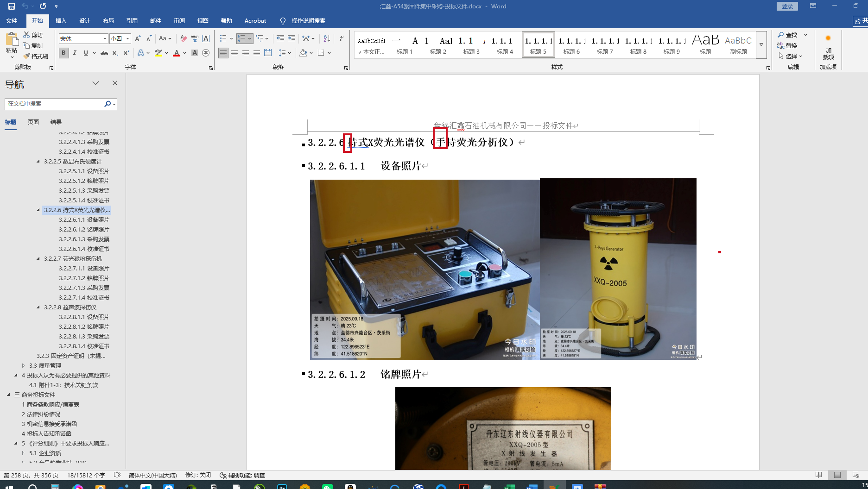The image size is (868, 489).
Task: Expand the styles gallery
Action: (x=761, y=45)
